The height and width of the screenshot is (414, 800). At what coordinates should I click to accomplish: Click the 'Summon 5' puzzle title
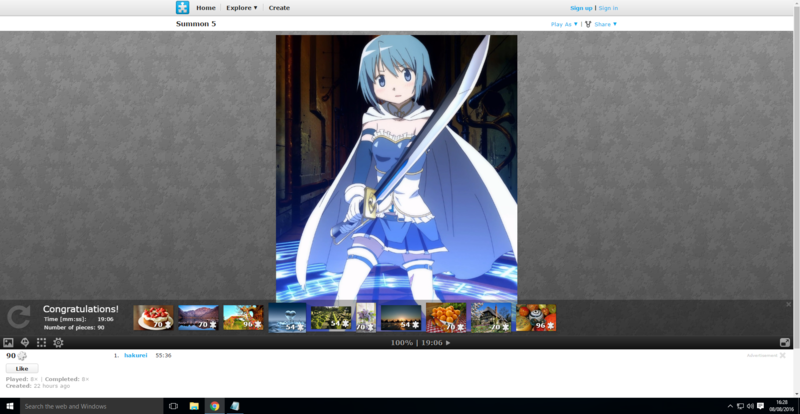(196, 23)
